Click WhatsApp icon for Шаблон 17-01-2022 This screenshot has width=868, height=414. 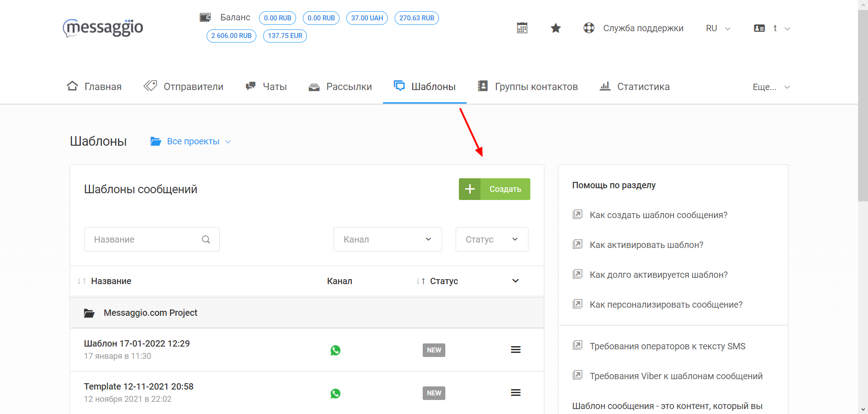tap(335, 350)
